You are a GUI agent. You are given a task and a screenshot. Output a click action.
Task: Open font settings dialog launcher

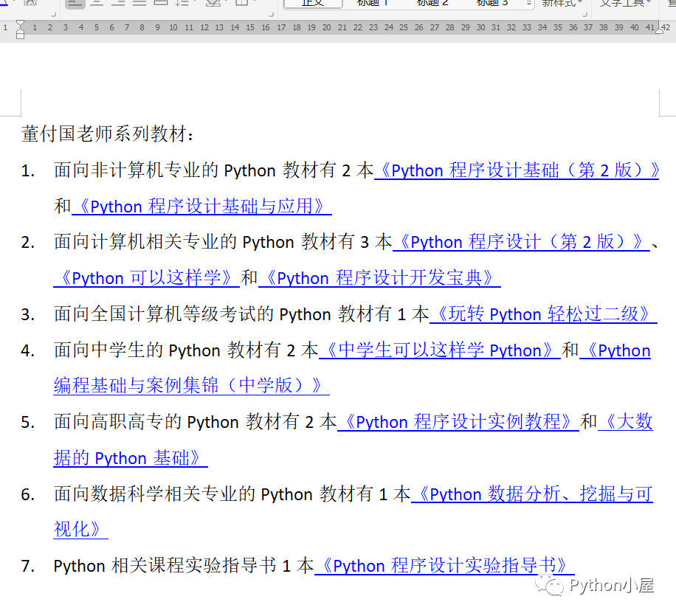[x=53, y=14]
